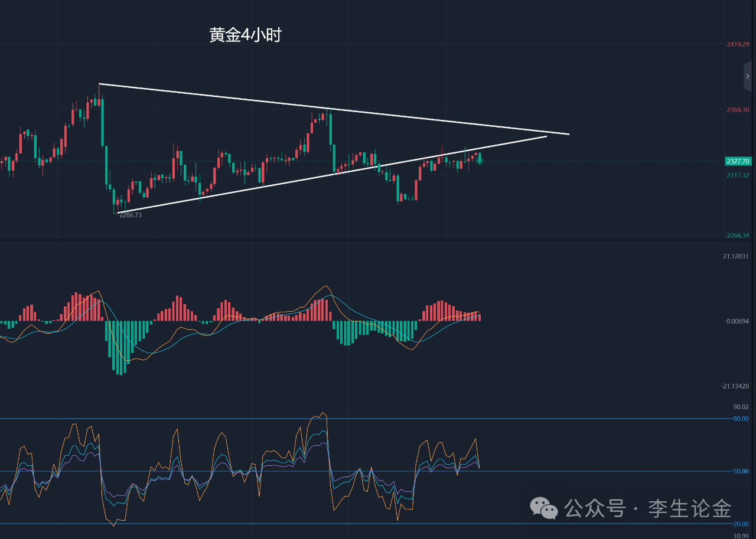The image size is (756, 539).
Task: Click the WeChat logo in the watermark
Action: [543, 508]
